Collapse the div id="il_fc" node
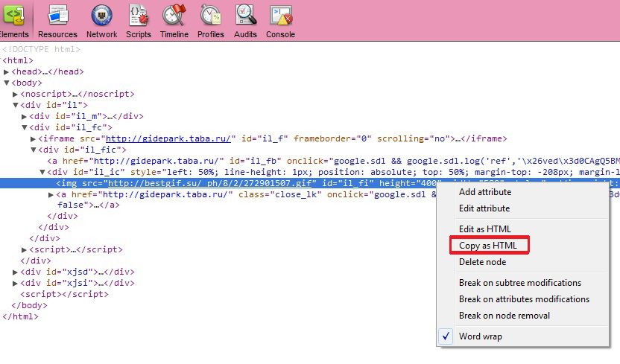Viewport: 620px width, 364px height. [24, 127]
